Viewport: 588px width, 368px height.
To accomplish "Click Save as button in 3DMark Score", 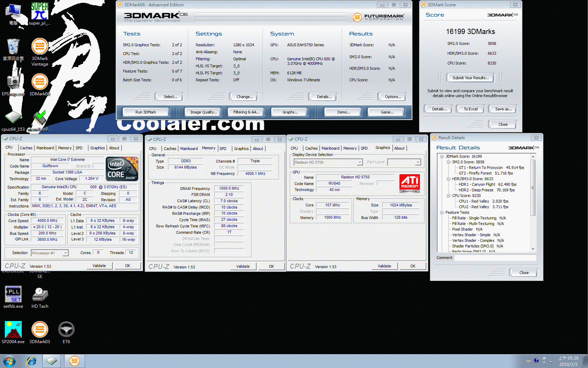I will 503,109.
